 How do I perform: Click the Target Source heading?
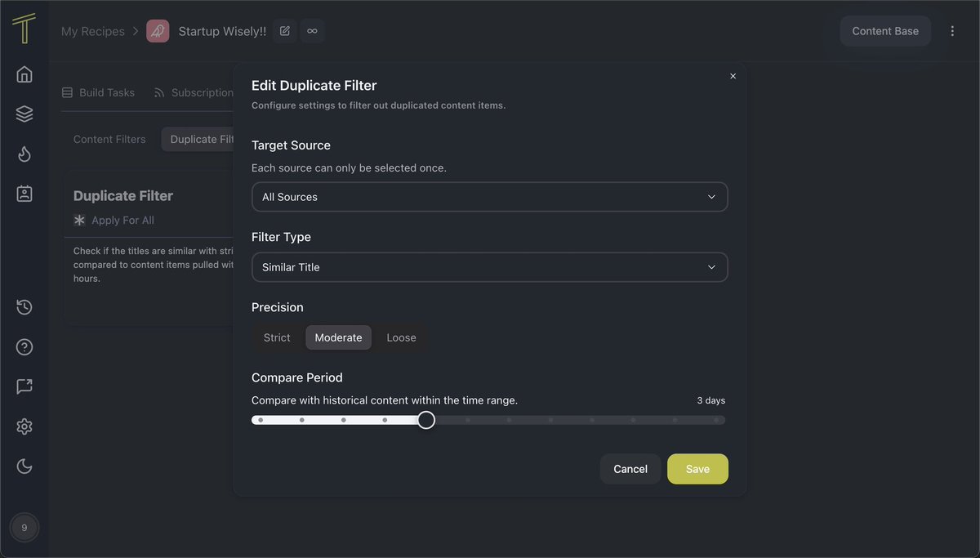coord(291,145)
